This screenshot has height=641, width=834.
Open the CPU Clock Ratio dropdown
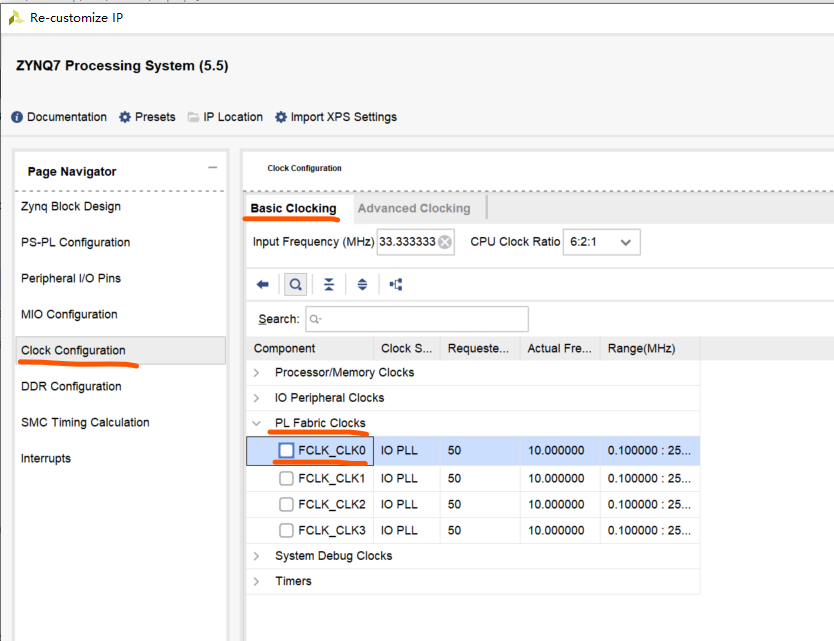601,242
